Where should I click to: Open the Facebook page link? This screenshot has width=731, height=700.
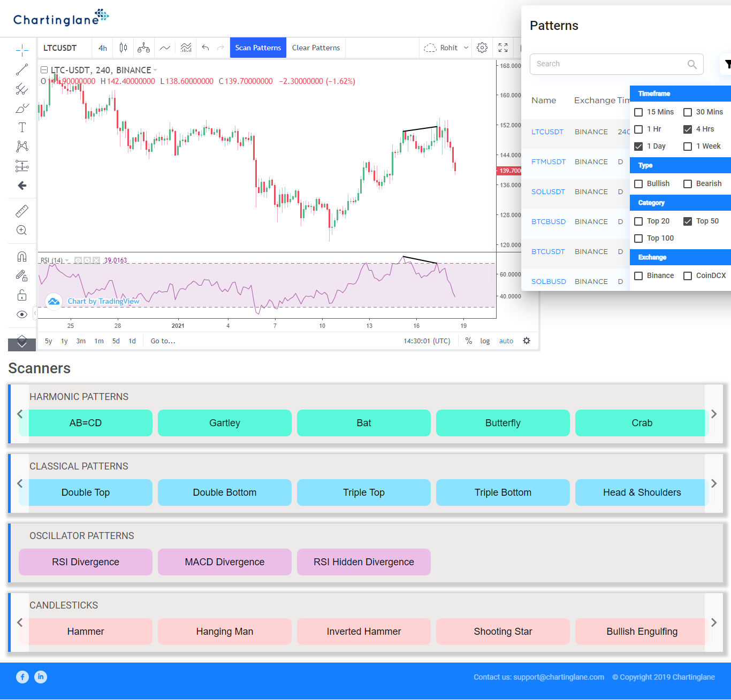(x=22, y=677)
